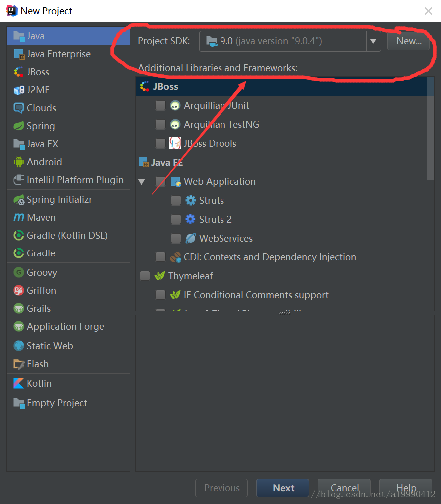Enable Arquillian TestNG checkbox

160,124
